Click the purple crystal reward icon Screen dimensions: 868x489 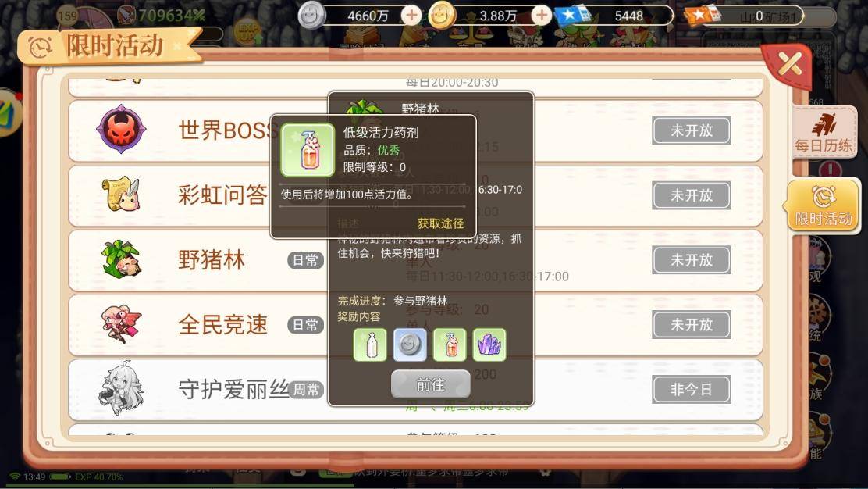point(489,344)
